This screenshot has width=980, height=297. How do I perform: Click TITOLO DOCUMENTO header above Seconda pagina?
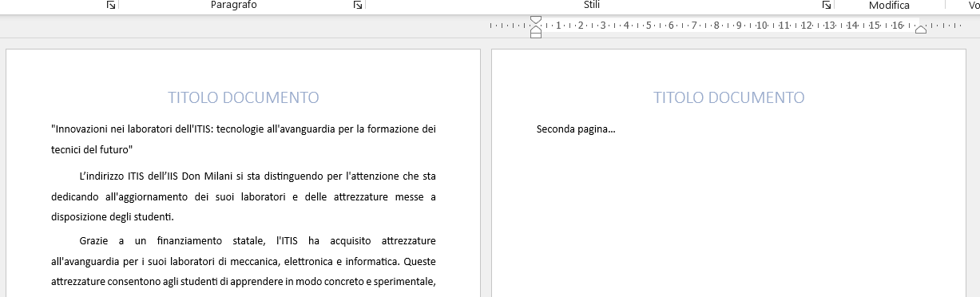coord(729,97)
